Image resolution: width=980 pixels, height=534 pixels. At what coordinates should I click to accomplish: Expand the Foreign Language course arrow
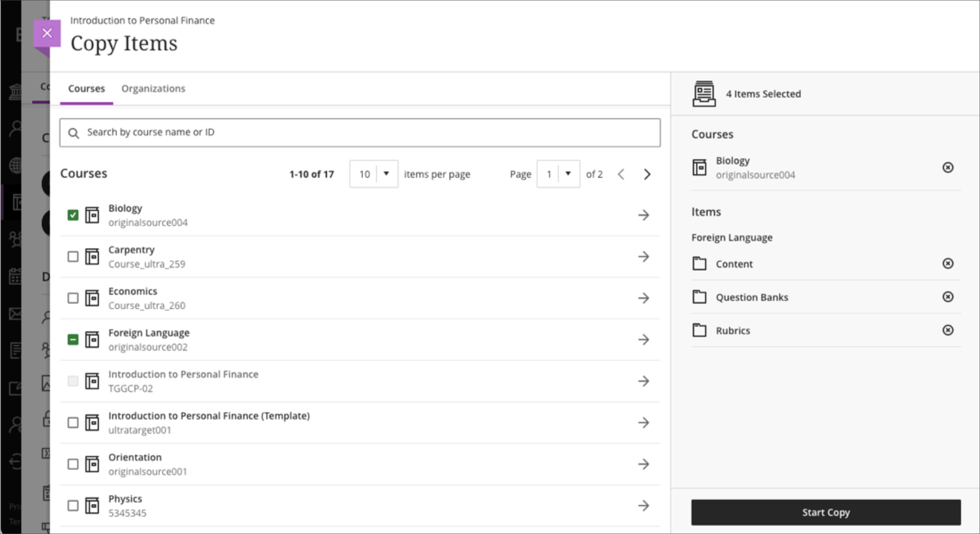click(643, 339)
